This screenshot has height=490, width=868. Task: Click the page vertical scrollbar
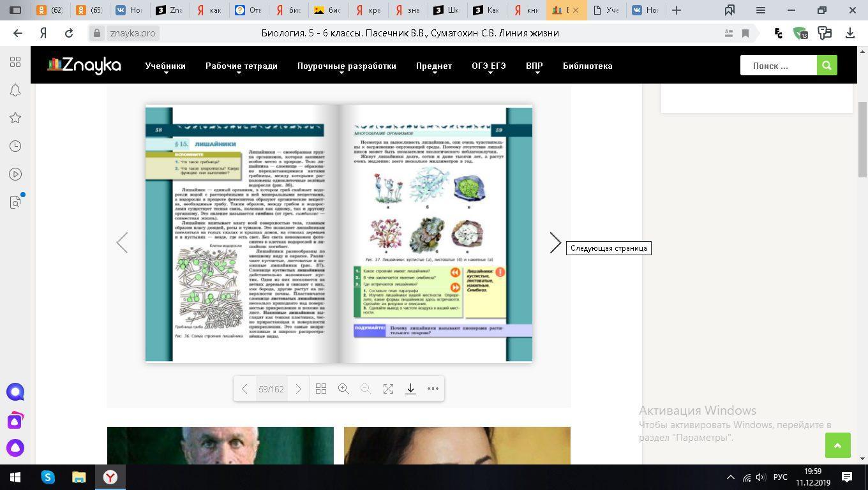pos(862,140)
